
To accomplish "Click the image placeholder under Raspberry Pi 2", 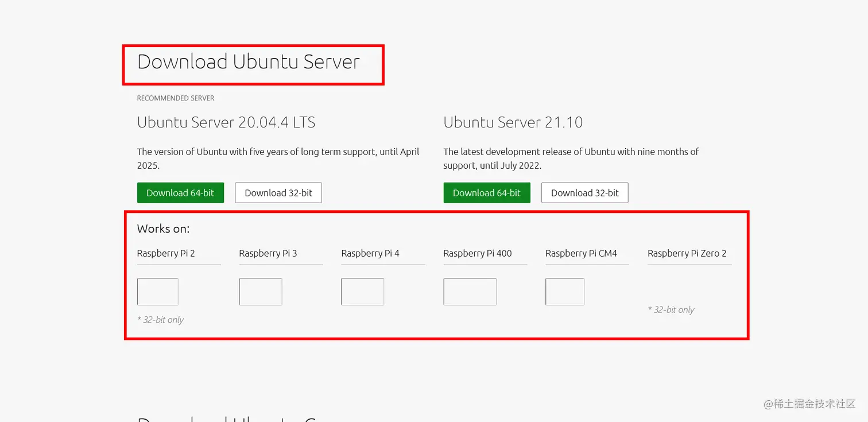I will 158,292.
